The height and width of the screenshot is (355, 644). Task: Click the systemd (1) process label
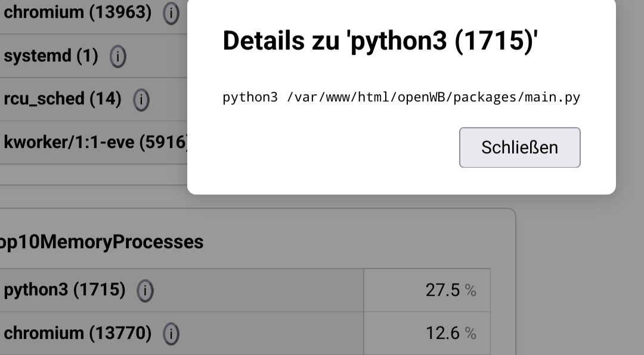pos(51,56)
